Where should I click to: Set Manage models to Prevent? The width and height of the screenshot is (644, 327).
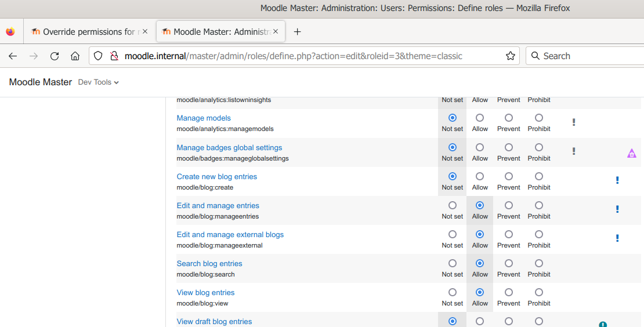pos(508,118)
